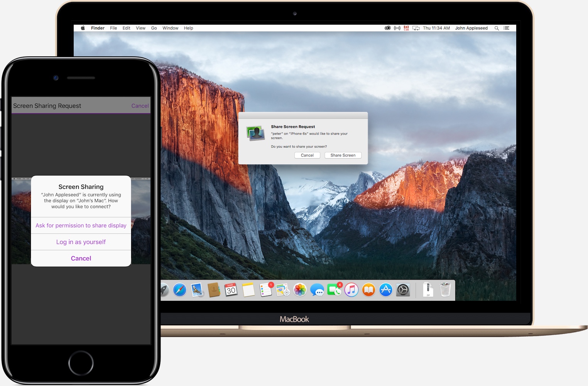This screenshot has height=386, width=588.
Task: Open the Notes app in dock
Action: 248,290
